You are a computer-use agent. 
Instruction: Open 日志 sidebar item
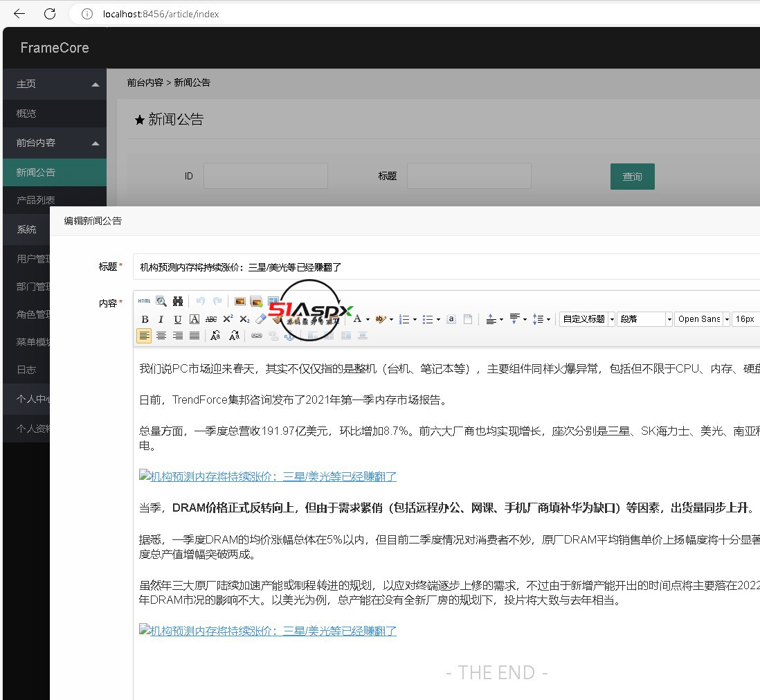[26, 370]
